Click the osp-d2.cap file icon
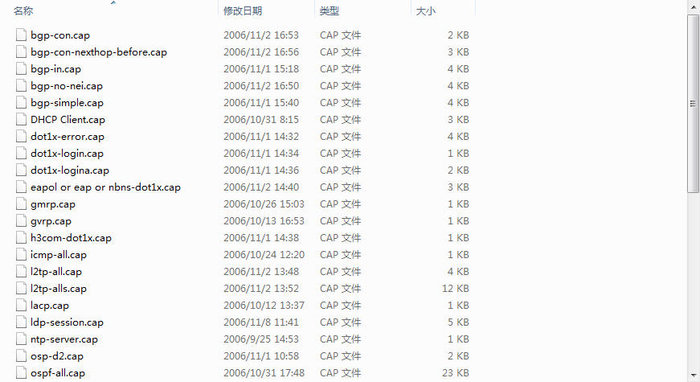This screenshot has height=382, width=700. point(21,356)
